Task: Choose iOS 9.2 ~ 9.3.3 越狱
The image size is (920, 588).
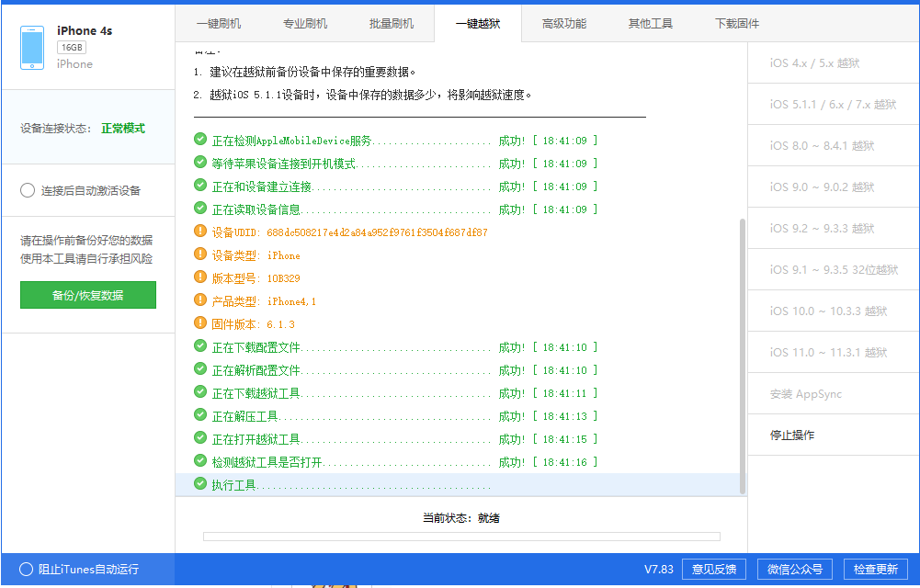Action: pos(834,228)
